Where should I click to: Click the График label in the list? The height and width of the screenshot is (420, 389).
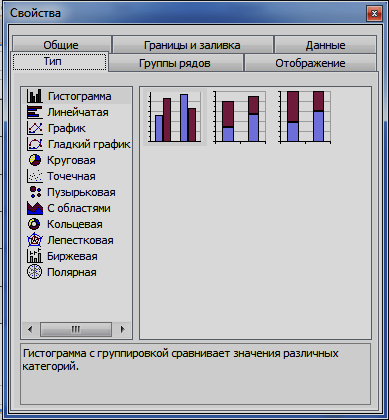click(x=67, y=128)
